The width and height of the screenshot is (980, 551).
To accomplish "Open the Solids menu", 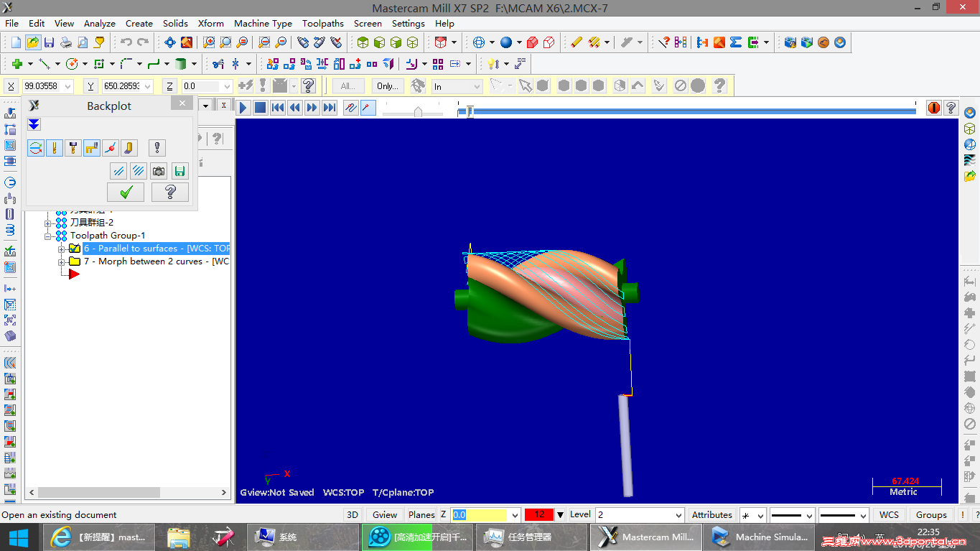I will coord(175,23).
